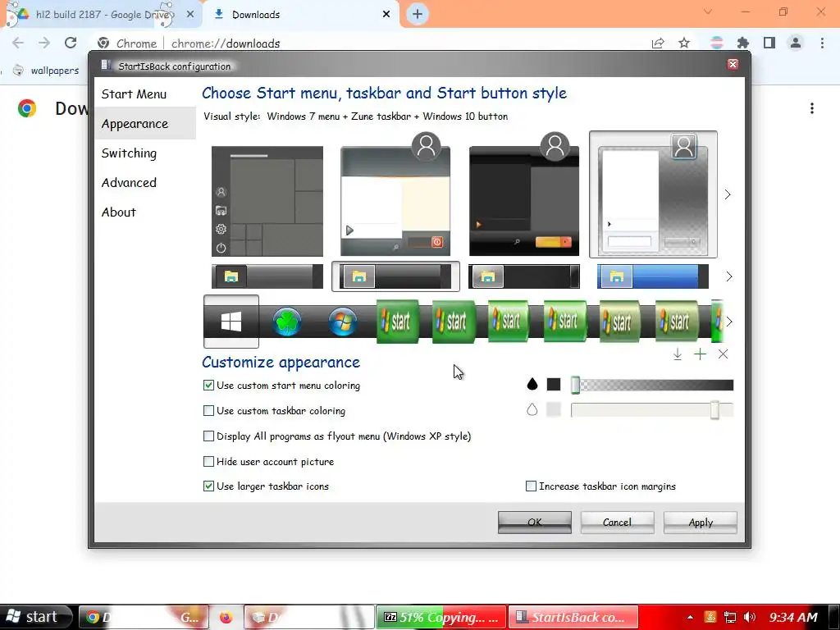
Task: Toggle Chrome side panel icon
Action: [769, 43]
